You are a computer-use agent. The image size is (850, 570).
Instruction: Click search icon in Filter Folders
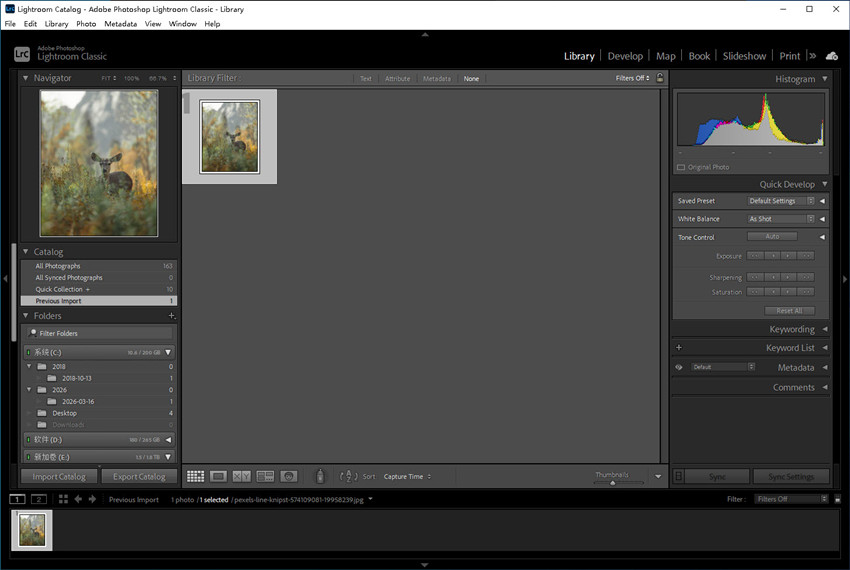coord(33,332)
